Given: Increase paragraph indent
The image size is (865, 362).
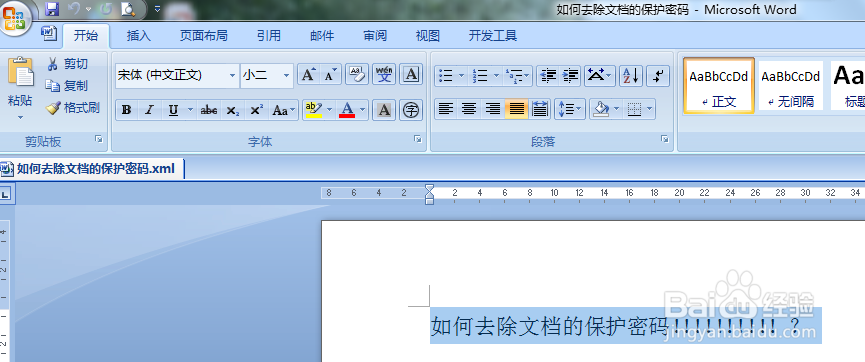Looking at the screenshot, I should 570,76.
